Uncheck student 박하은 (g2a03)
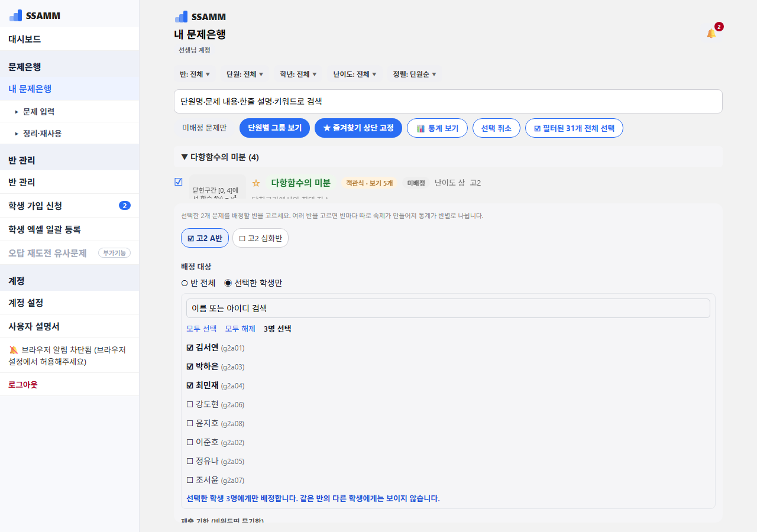Viewport: 757px width, 532px height. 190,366
